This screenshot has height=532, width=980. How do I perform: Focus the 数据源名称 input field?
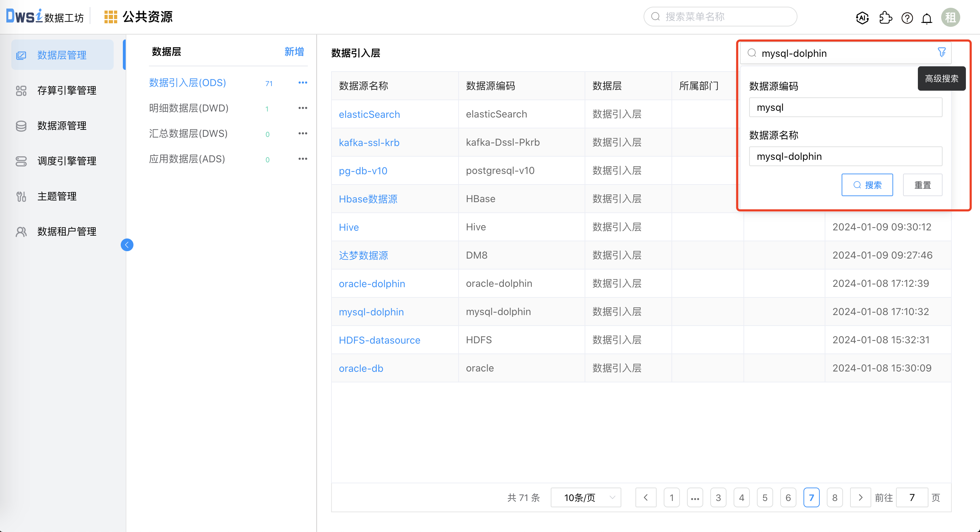point(845,156)
